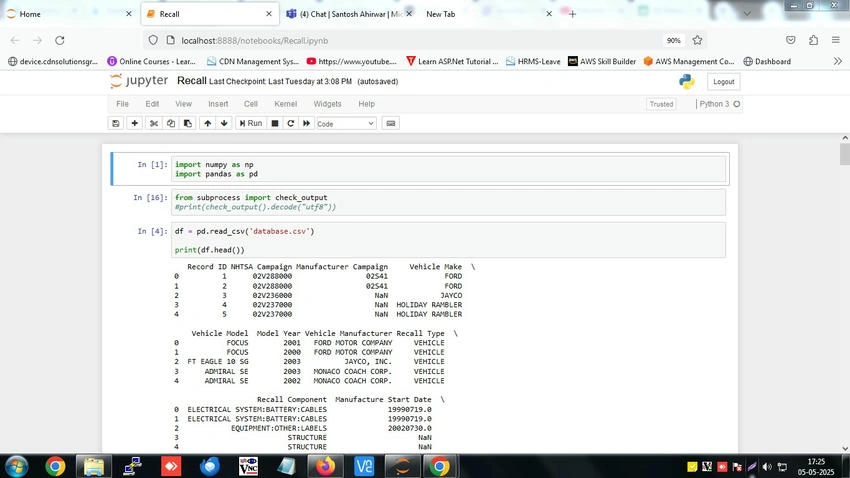Open the Online Courses bookmark
Viewport: 850px width, 478px height.
click(x=151, y=62)
